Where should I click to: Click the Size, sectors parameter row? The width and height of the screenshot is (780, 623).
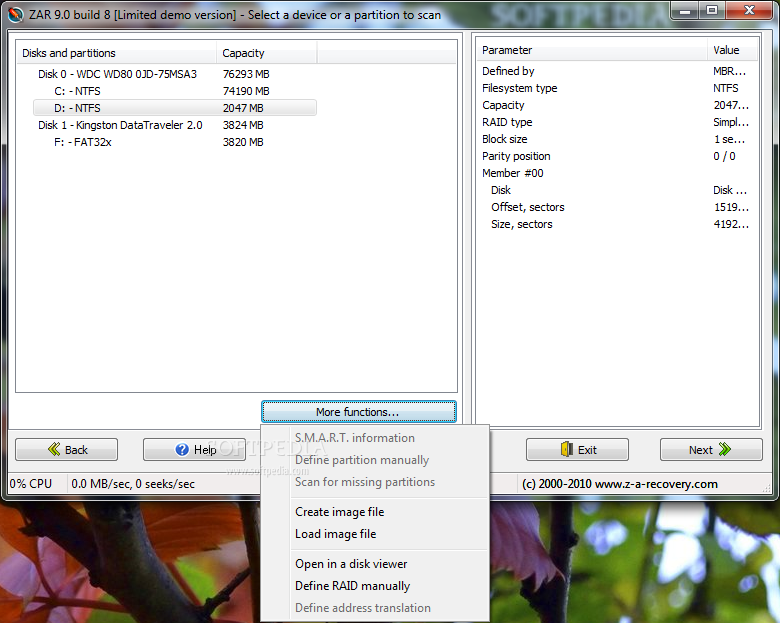pos(617,224)
